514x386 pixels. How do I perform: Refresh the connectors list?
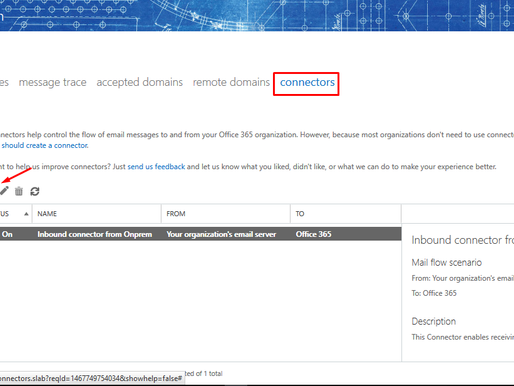35,191
